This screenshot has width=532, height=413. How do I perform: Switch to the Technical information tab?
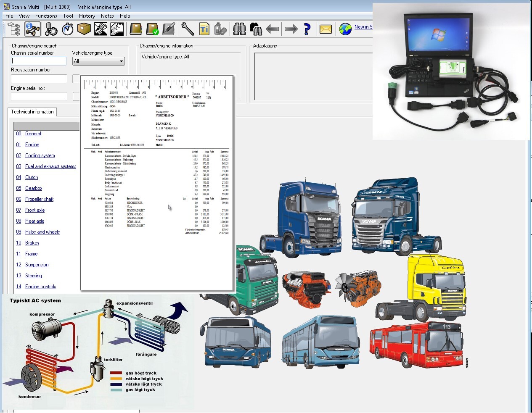tap(32, 112)
